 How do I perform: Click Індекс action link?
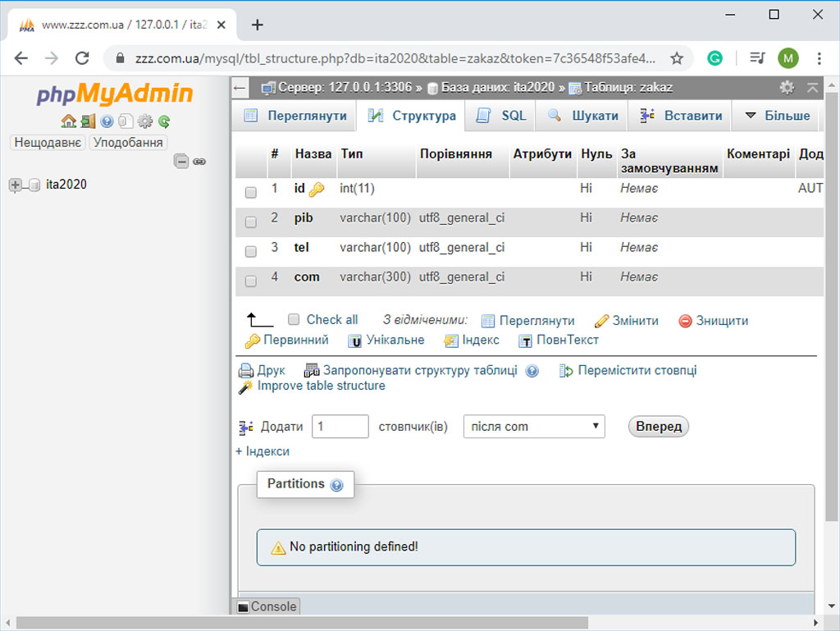[472, 341]
